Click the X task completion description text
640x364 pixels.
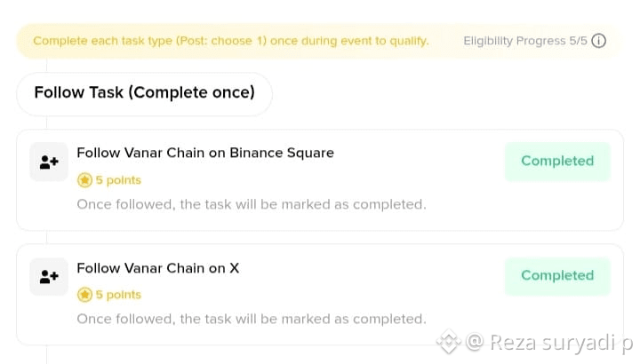[252, 319]
